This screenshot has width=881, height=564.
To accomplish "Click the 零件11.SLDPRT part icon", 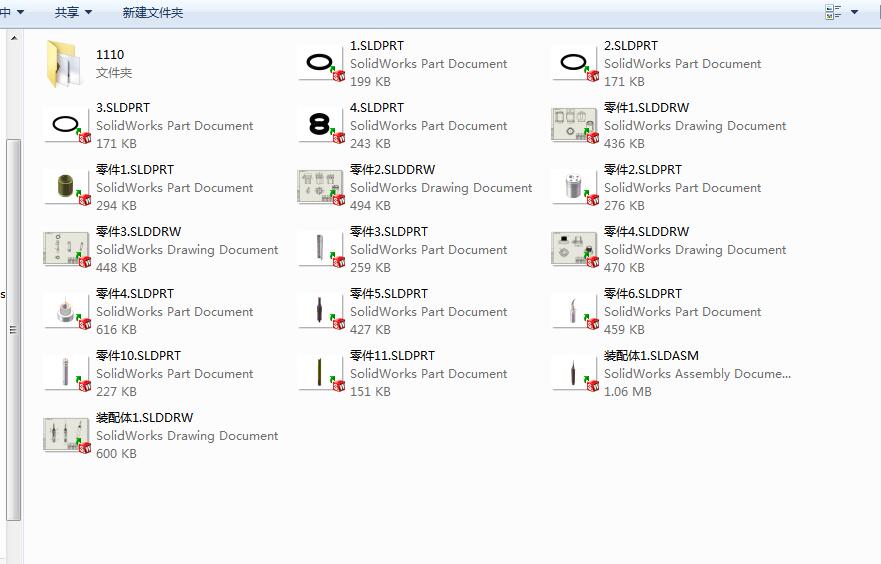I will 320,373.
